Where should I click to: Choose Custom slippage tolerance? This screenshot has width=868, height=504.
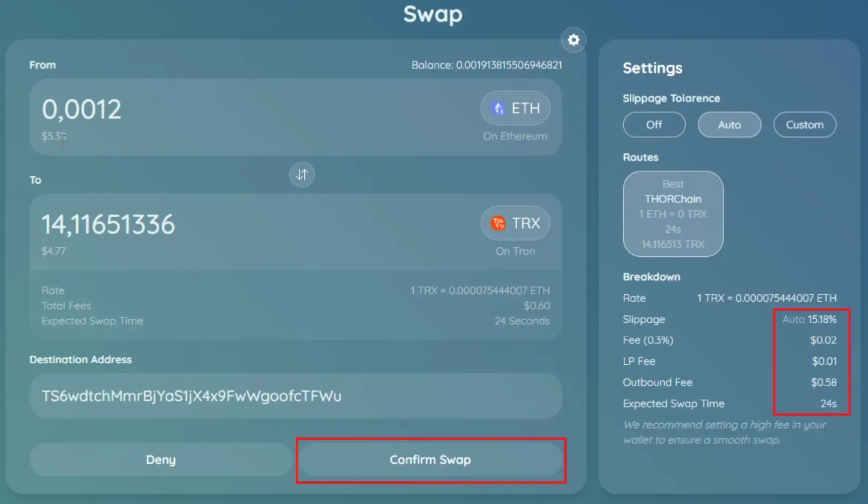click(x=804, y=125)
